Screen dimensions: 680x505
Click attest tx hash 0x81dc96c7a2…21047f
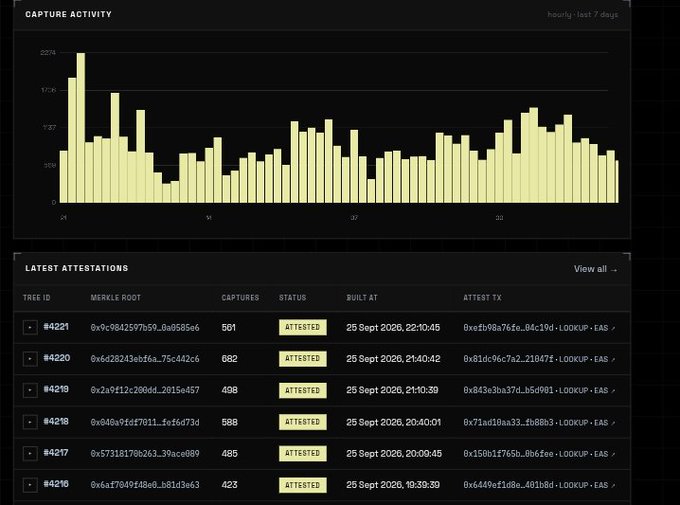coord(508,359)
